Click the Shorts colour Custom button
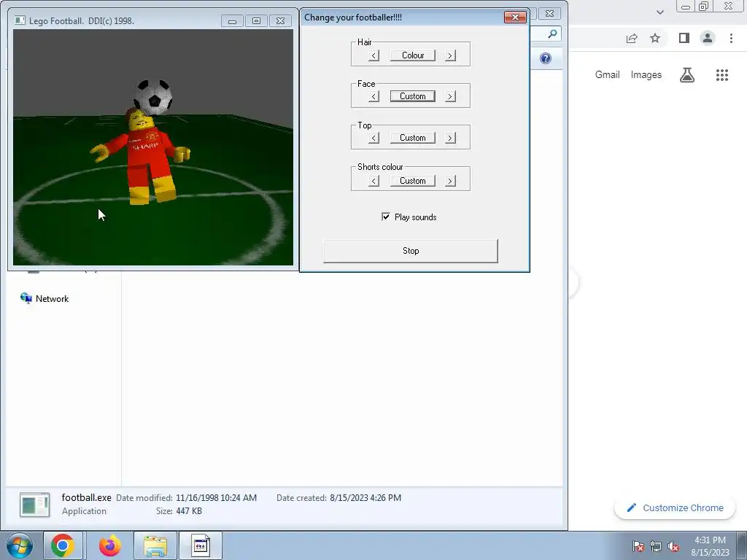 click(x=413, y=181)
